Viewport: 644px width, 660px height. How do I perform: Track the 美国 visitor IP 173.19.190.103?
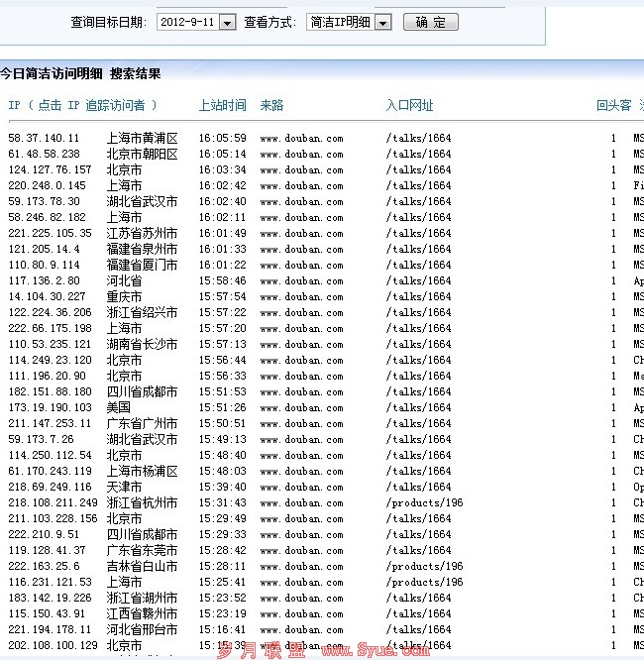50,408
